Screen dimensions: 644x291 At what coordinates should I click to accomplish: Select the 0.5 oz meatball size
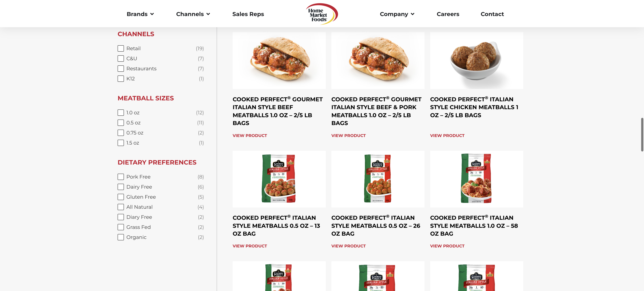[x=121, y=123]
